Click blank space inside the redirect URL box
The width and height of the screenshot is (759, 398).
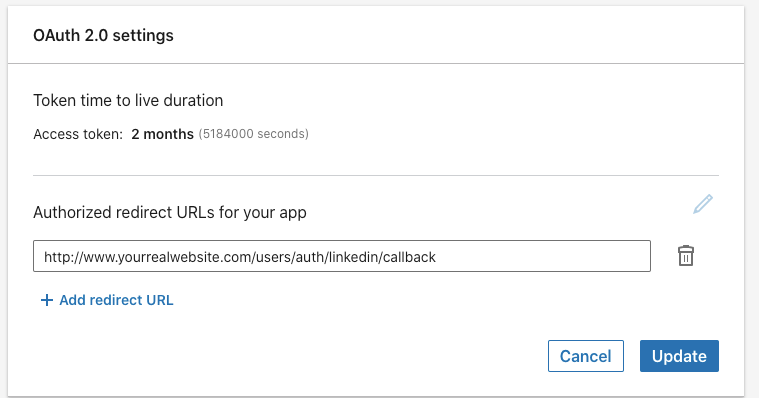542,256
